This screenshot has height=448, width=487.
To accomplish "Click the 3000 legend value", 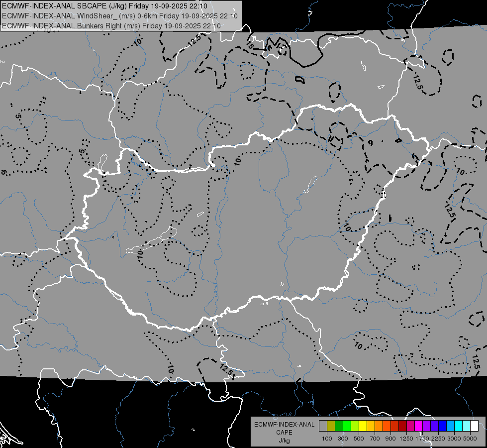I will pos(454,439).
